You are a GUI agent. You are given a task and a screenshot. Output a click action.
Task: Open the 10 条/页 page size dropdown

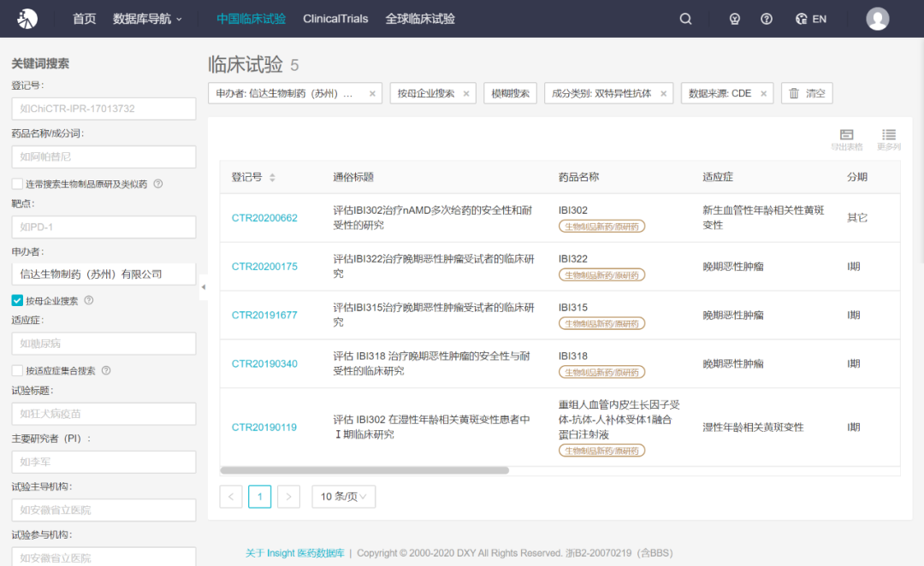click(344, 497)
